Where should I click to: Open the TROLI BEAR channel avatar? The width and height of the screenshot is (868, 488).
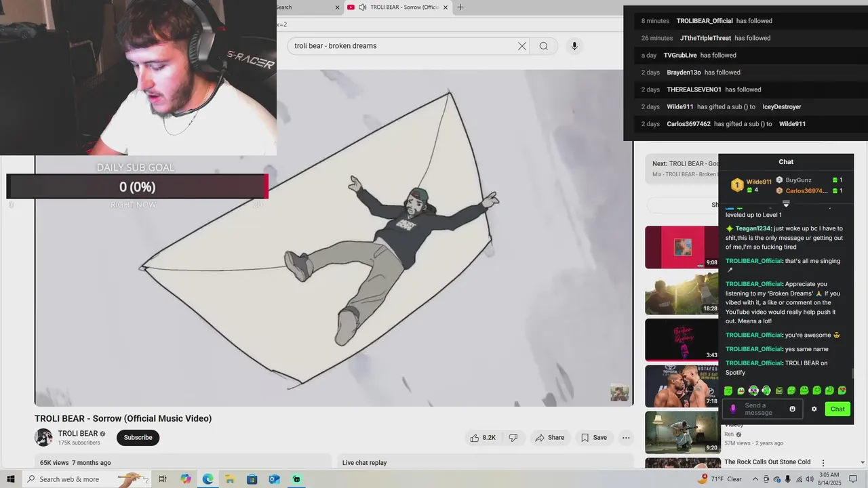(x=43, y=437)
